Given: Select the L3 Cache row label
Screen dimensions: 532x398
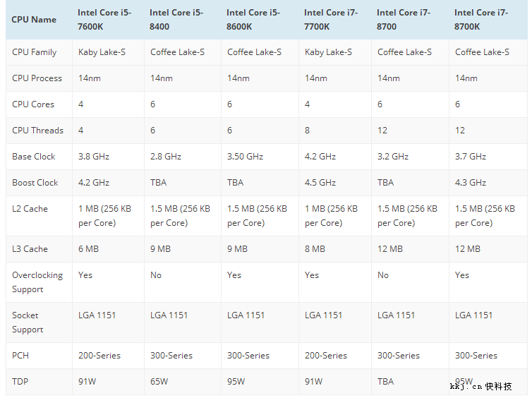Looking at the screenshot, I should (30, 249).
